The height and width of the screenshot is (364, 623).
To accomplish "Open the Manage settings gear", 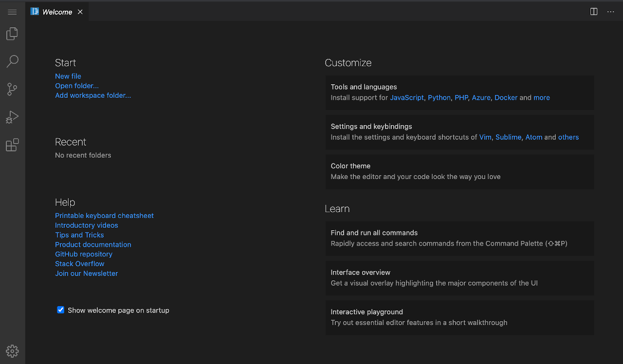I will (12, 351).
